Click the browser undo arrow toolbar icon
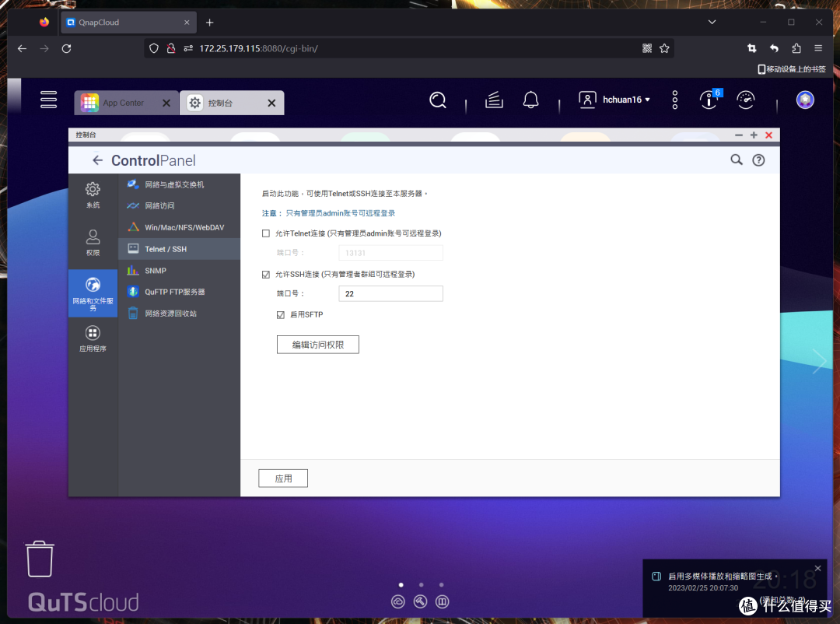 [774, 48]
